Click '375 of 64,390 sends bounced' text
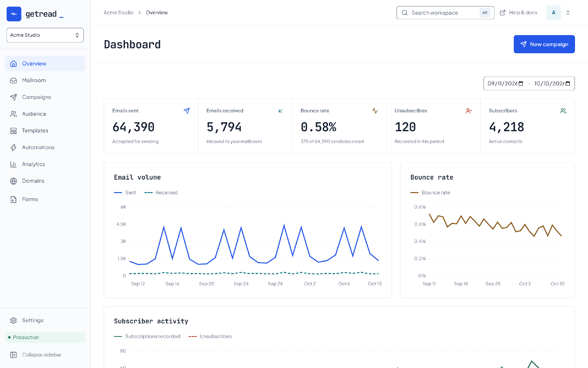This screenshot has width=588, height=368. (x=332, y=142)
